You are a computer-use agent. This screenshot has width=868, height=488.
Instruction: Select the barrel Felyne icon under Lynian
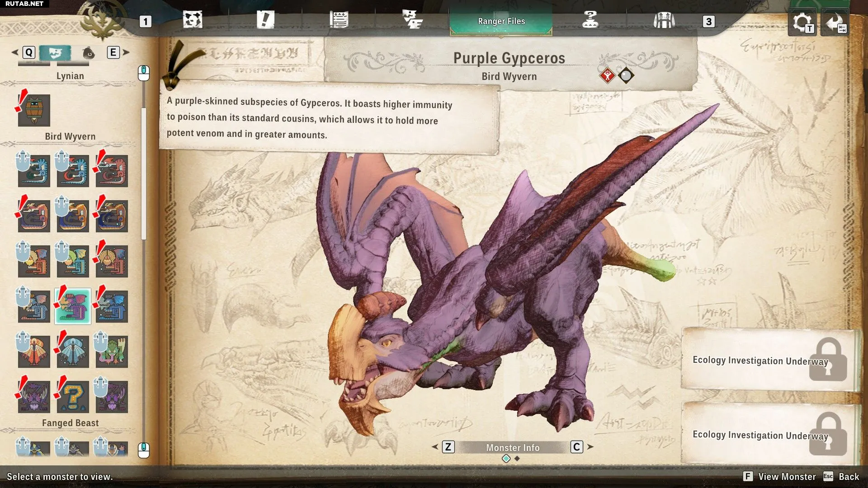pos(34,110)
